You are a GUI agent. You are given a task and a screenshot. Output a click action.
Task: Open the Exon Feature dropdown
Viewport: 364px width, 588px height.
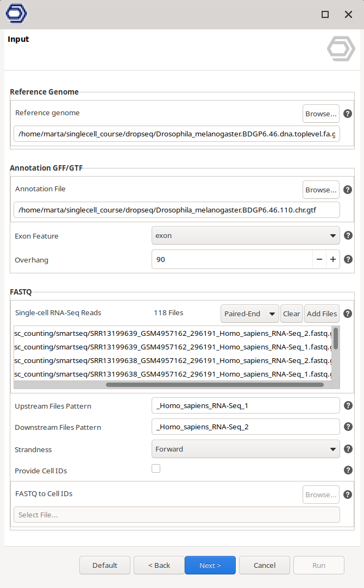click(x=246, y=235)
